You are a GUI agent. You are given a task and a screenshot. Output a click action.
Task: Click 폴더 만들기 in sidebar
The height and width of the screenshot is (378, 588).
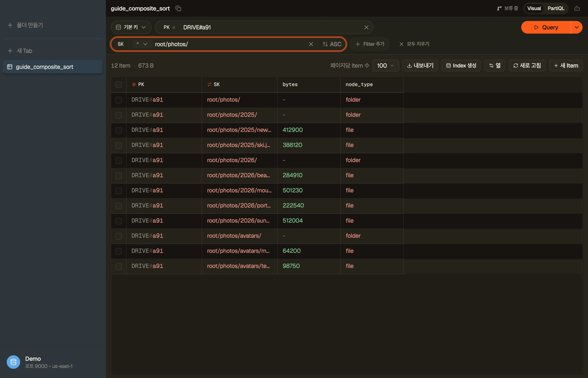click(26, 25)
